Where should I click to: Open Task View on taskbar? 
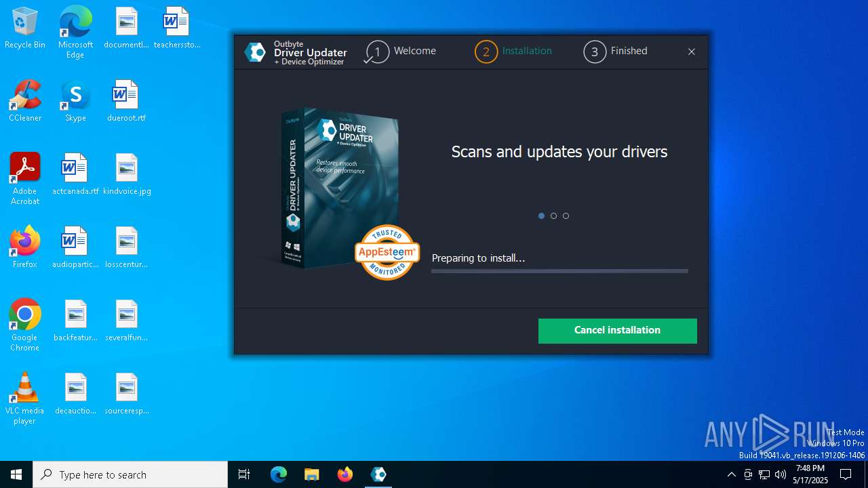click(x=244, y=474)
